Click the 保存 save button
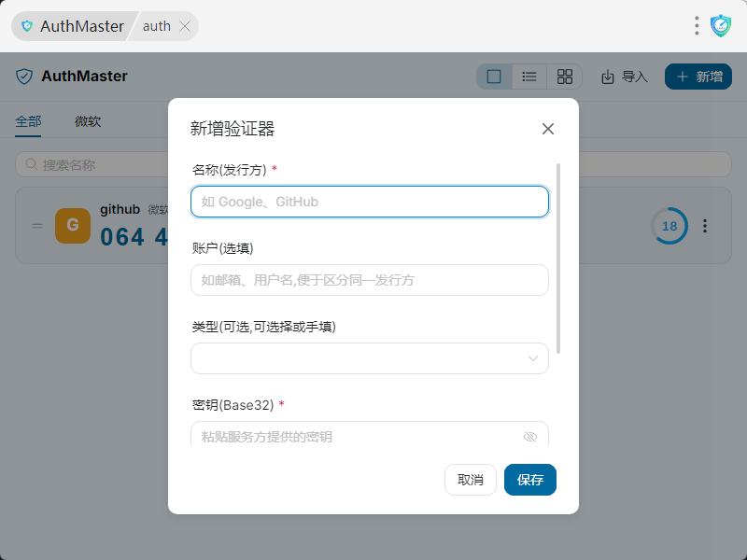The image size is (747, 560). point(530,480)
